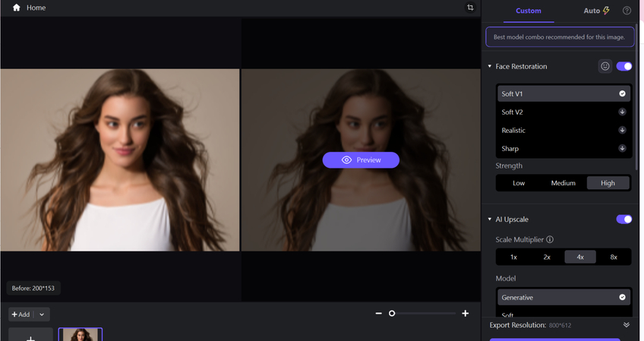
Task: Click the Generative model checkmark icon
Action: click(622, 297)
